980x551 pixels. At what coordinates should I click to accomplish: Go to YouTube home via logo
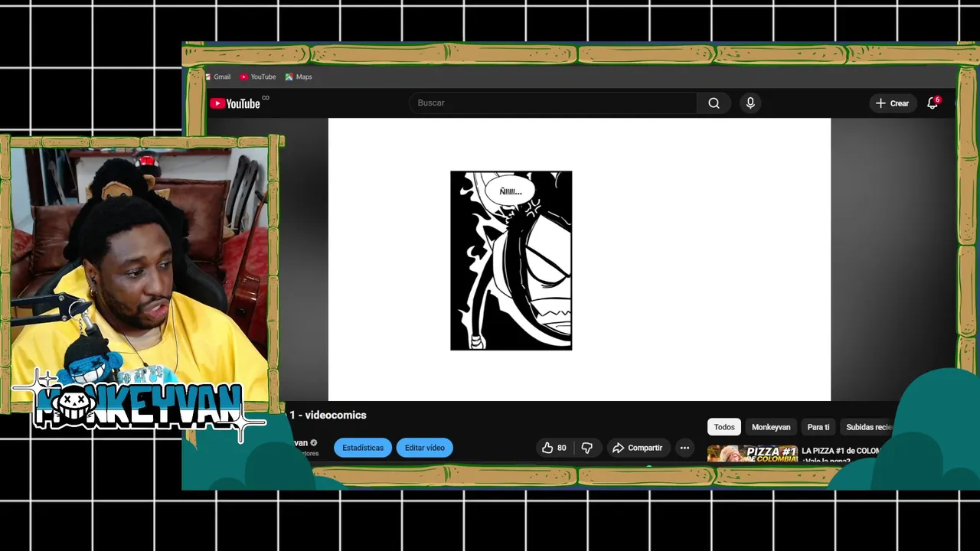(x=236, y=103)
